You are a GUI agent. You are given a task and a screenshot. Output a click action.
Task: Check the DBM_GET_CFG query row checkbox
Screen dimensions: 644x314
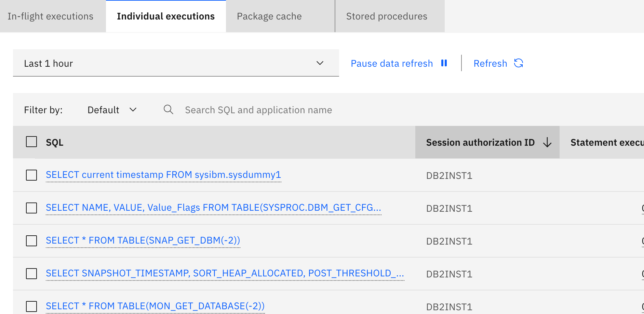point(31,208)
